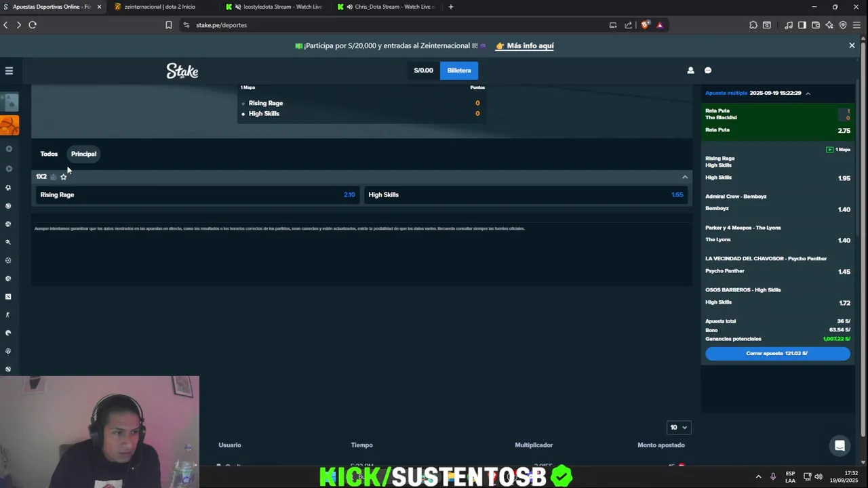Click Ganancias potenciales 1,007.22 S/ value
The height and width of the screenshot is (488, 868).
coord(836,339)
